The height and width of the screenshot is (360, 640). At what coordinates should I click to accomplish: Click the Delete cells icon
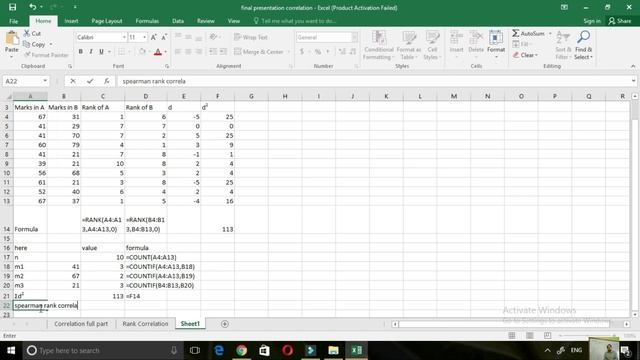tap(476, 38)
